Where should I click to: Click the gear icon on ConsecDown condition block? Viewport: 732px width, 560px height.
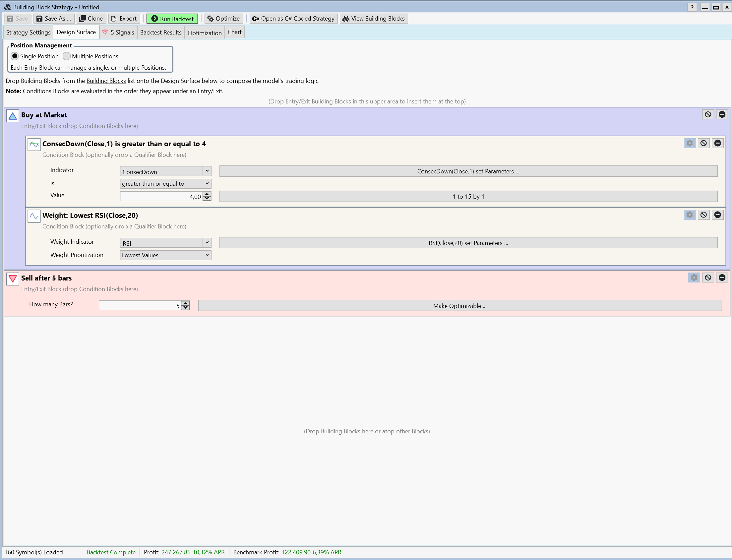pos(689,143)
